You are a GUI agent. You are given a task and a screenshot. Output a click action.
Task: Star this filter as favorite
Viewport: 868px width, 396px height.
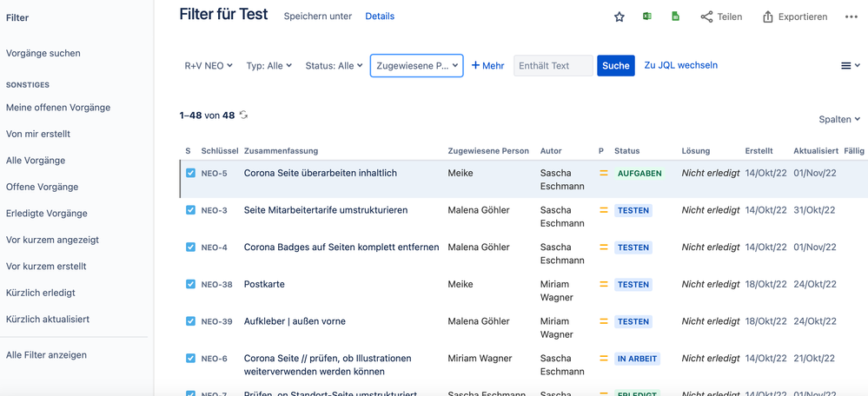620,16
